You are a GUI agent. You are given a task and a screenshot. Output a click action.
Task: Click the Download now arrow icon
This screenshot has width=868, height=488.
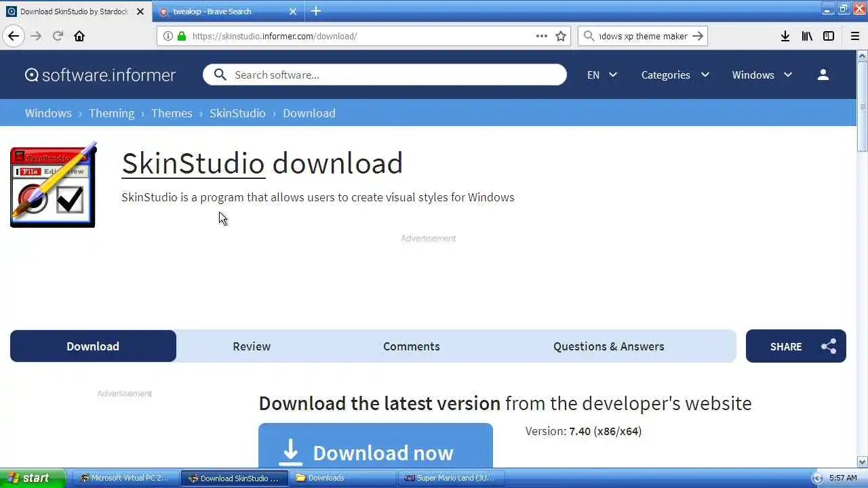[290, 452]
